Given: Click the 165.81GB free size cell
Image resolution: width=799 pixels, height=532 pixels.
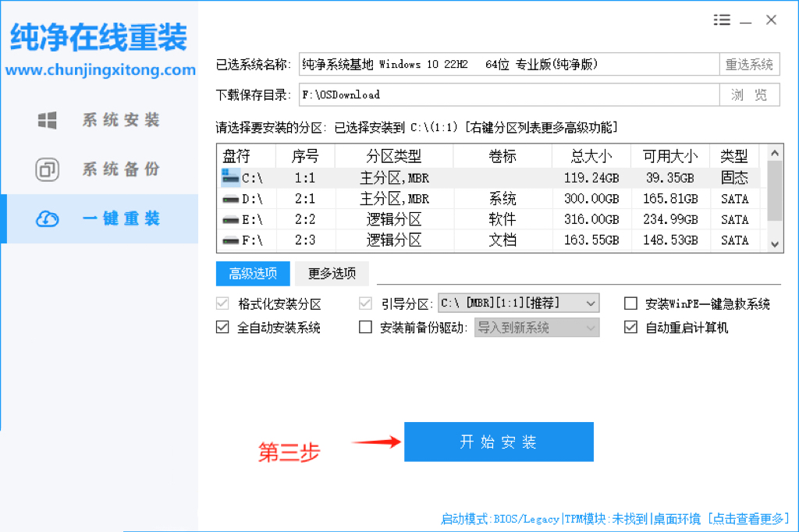Looking at the screenshot, I should [670, 199].
